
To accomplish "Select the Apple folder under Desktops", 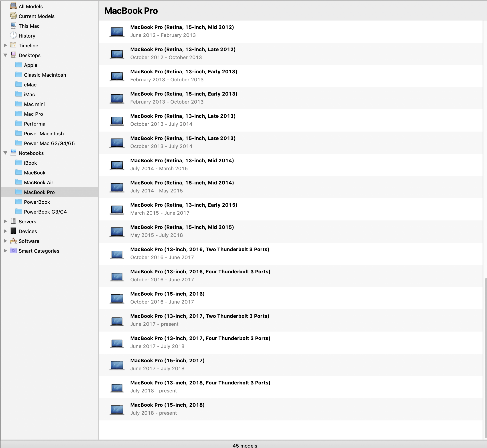I will click(x=49, y=65).
